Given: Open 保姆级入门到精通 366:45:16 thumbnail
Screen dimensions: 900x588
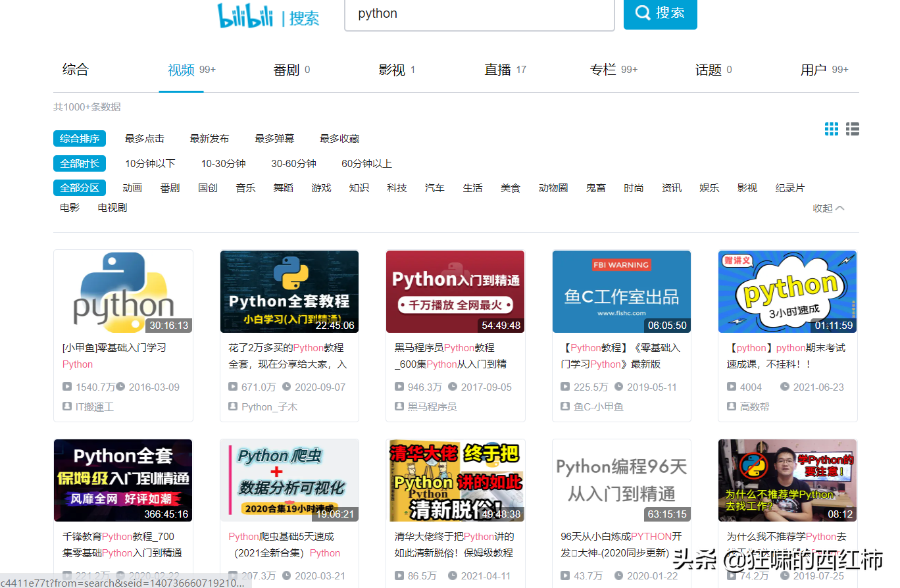Looking at the screenshot, I should pyautogui.click(x=123, y=481).
